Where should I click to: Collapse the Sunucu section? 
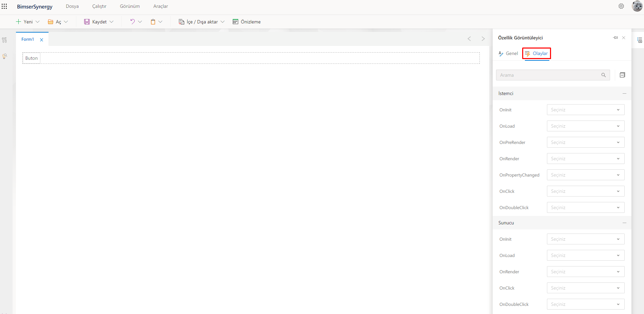pyautogui.click(x=624, y=223)
